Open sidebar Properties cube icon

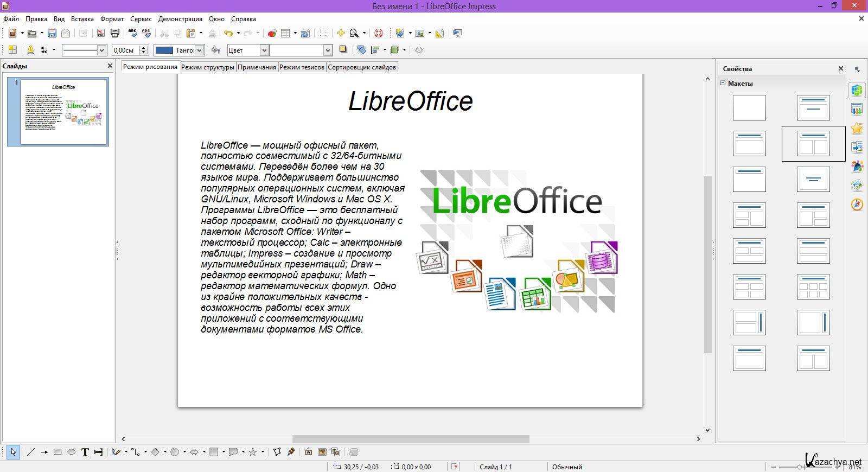coord(857,91)
